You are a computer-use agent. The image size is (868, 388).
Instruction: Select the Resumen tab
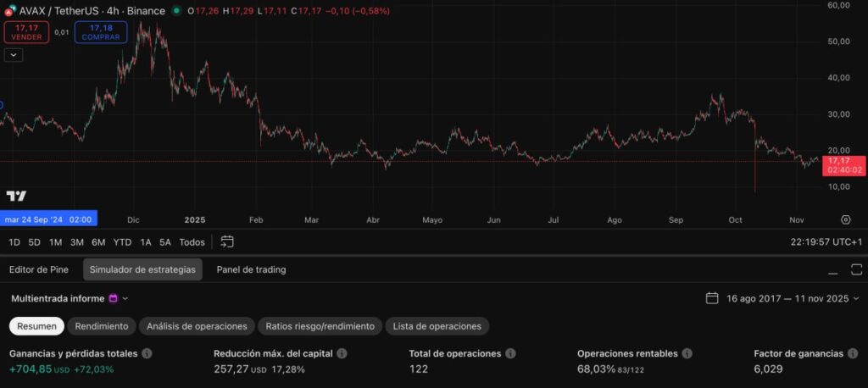pyautogui.click(x=36, y=326)
